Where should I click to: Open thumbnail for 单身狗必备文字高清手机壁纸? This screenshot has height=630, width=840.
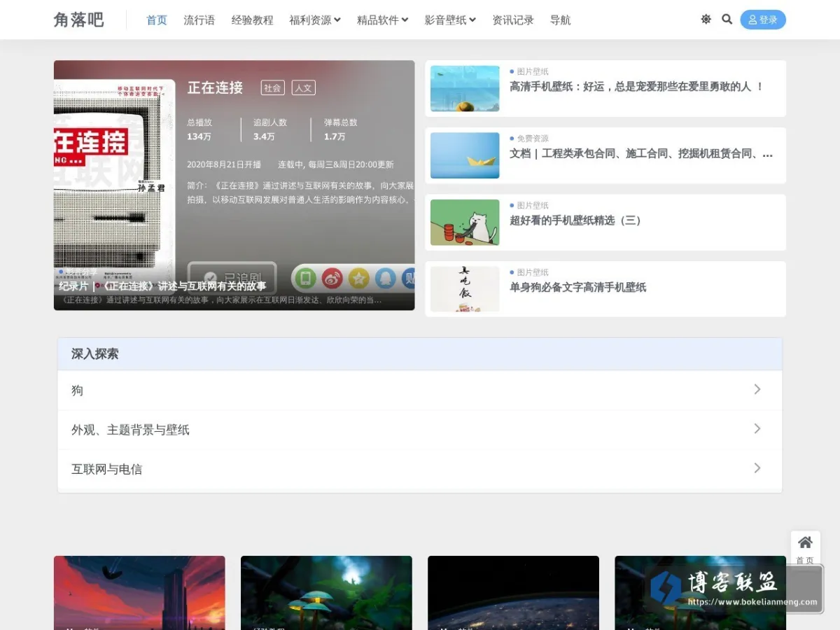[x=465, y=289]
